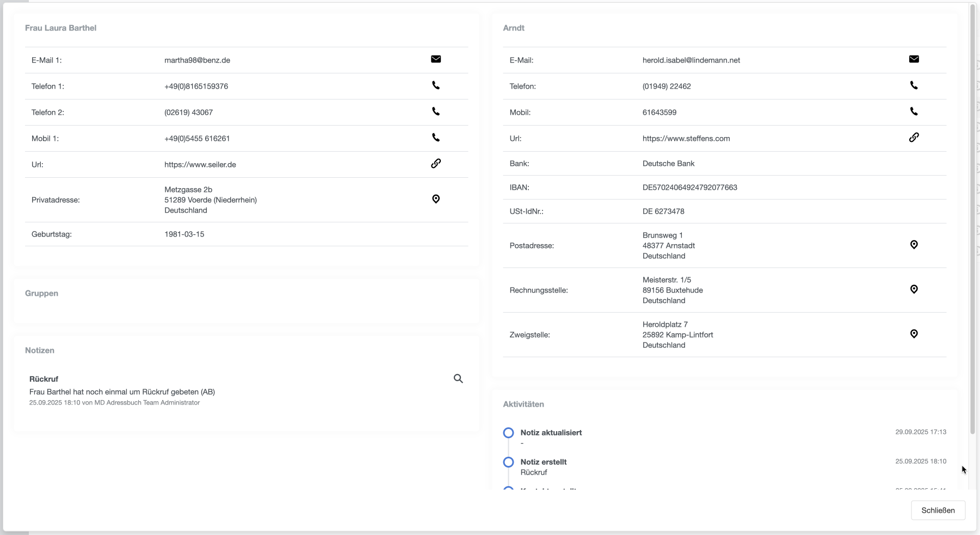
Task: Click the phone icon for Mobil 61643599
Action: click(x=914, y=111)
